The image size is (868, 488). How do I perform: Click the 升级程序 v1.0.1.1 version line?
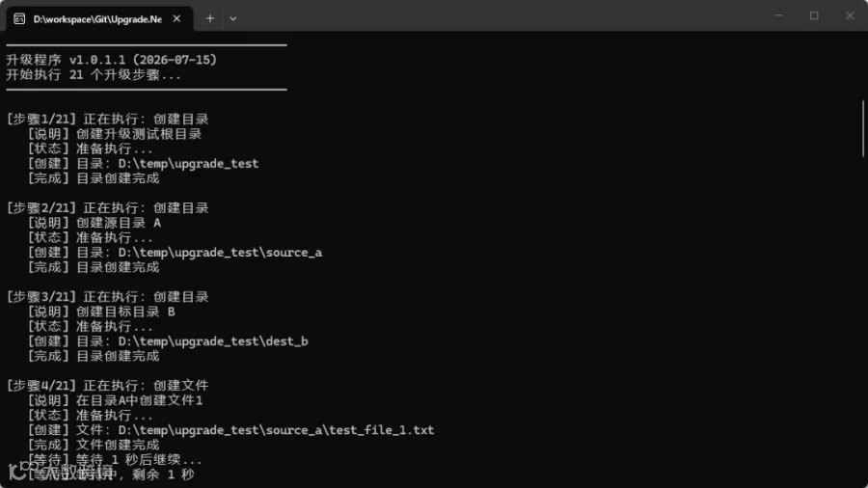tap(111, 60)
